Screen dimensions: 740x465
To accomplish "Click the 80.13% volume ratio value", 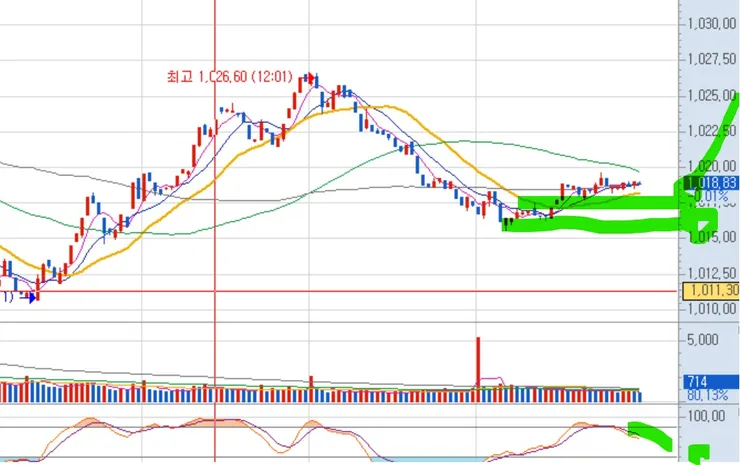I will tap(707, 395).
